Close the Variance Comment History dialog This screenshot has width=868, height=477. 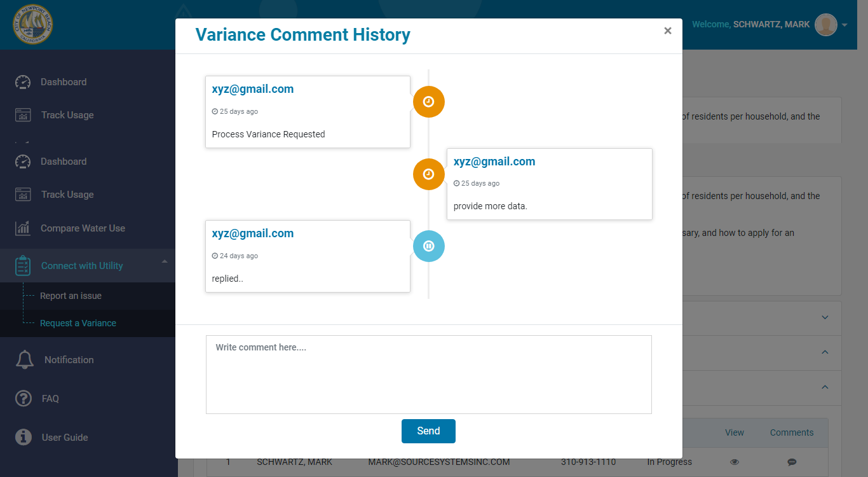pos(667,31)
